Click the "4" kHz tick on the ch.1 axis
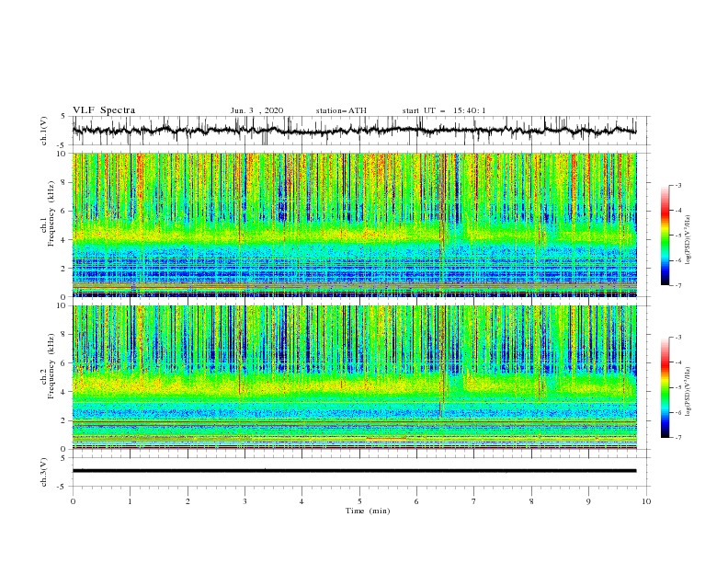The height and width of the screenshot is (563, 728). pyautogui.click(x=63, y=240)
